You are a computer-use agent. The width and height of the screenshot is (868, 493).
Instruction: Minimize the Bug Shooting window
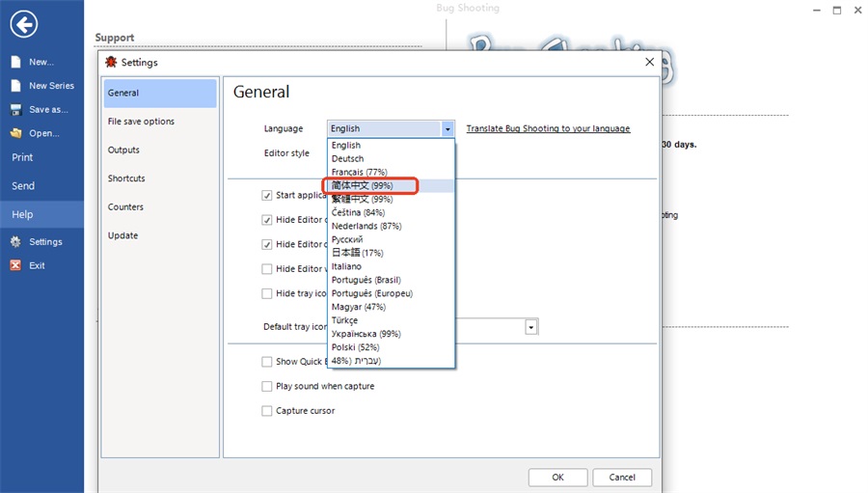pyautogui.click(x=817, y=10)
